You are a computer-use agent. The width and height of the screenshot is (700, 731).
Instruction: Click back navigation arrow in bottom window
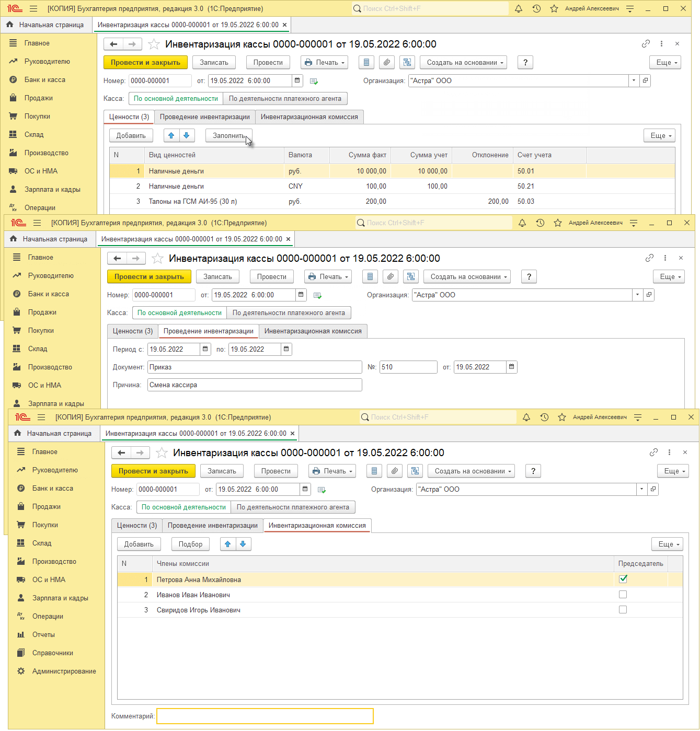coord(121,452)
